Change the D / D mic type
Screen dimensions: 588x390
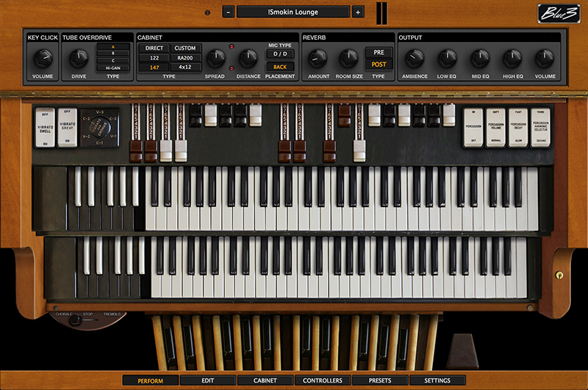[x=280, y=54]
